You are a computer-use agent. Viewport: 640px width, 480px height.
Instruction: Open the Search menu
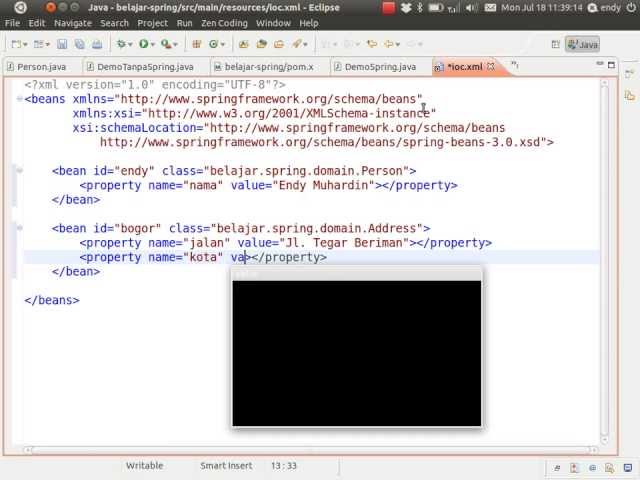click(x=114, y=23)
